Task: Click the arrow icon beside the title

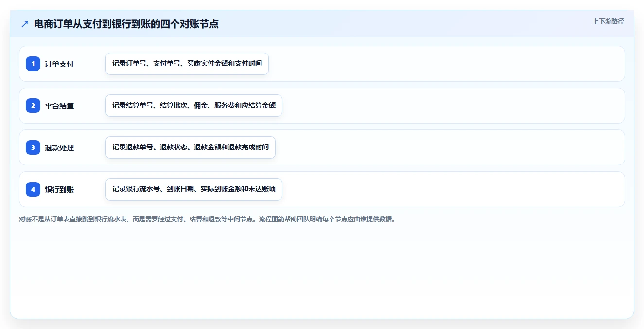Action: tap(24, 24)
